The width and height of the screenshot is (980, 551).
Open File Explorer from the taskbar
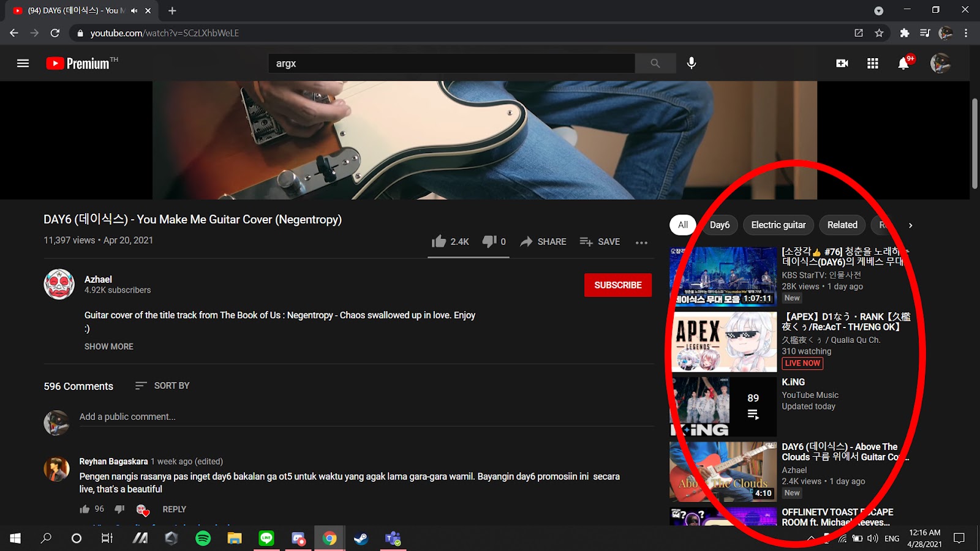coord(235,538)
